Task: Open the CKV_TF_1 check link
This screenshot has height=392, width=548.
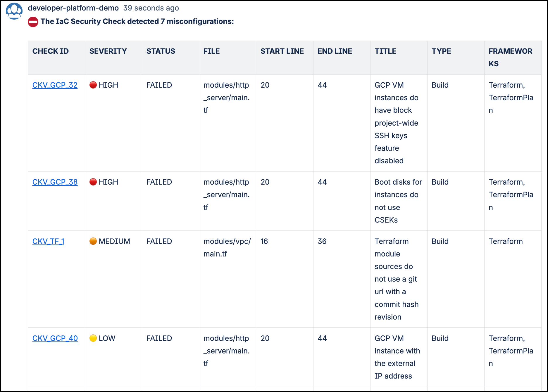Action: 48,241
